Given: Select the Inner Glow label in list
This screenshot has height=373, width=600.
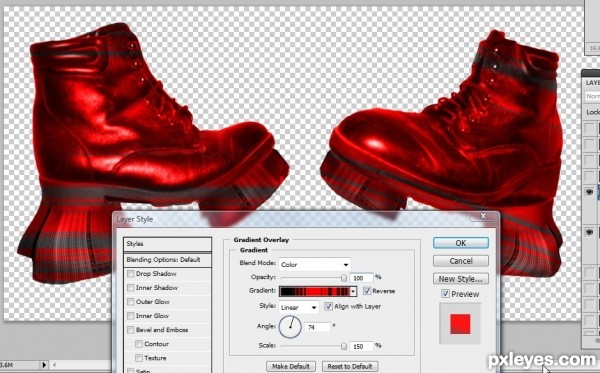Looking at the screenshot, I should [x=152, y=316].
